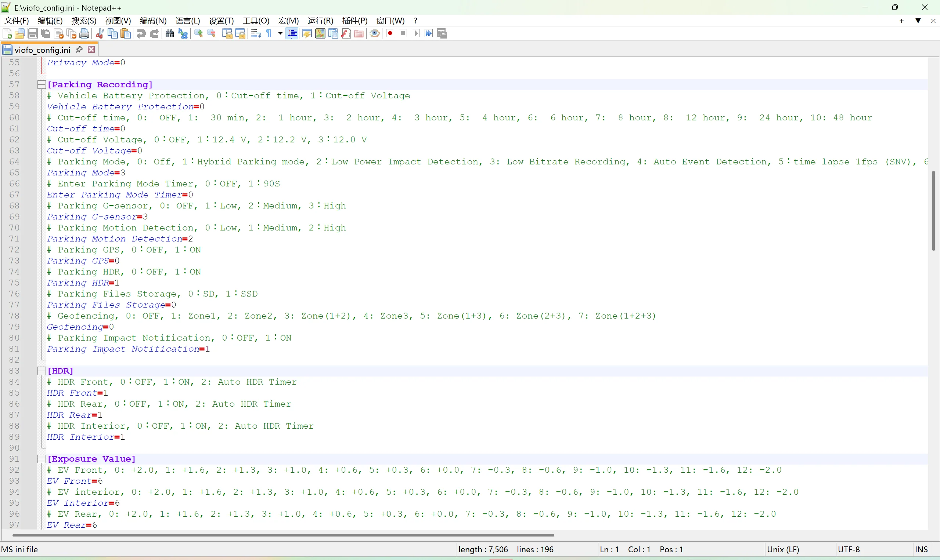Open the 插件(P) menu
The height and width of the screenshot is (560, 940).
[x=354, y=21]
